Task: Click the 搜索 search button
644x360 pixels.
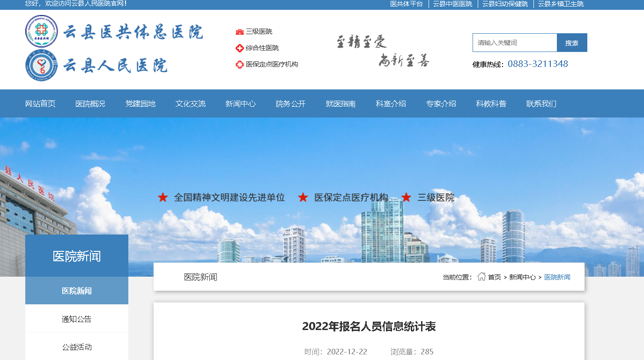Action: click(572, 43)
